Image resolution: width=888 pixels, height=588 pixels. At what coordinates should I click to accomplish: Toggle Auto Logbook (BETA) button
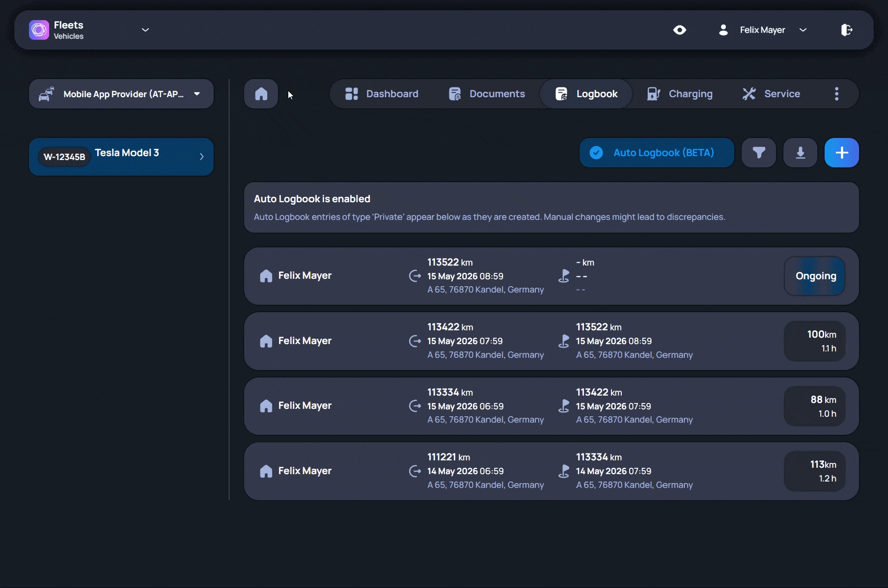point(657,153)
